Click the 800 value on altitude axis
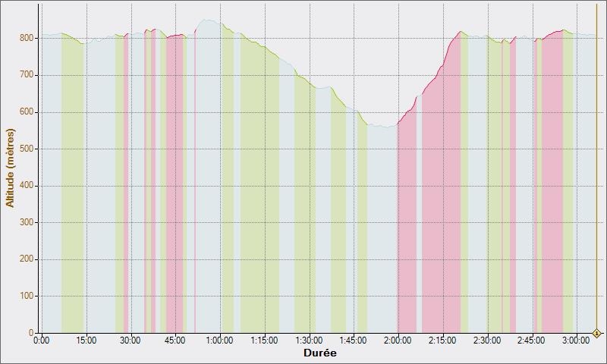Image resolution: width=607 pixels, height=364 pixels. [27, 38]
